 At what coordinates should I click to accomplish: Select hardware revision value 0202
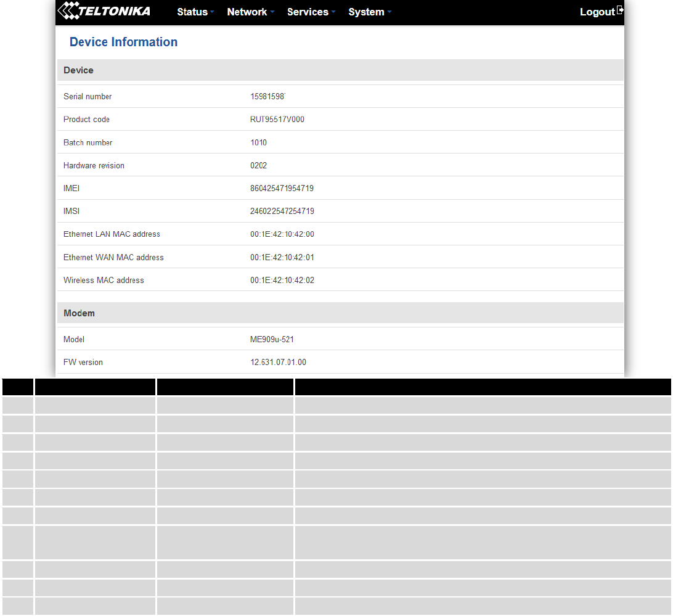[258, 165]
